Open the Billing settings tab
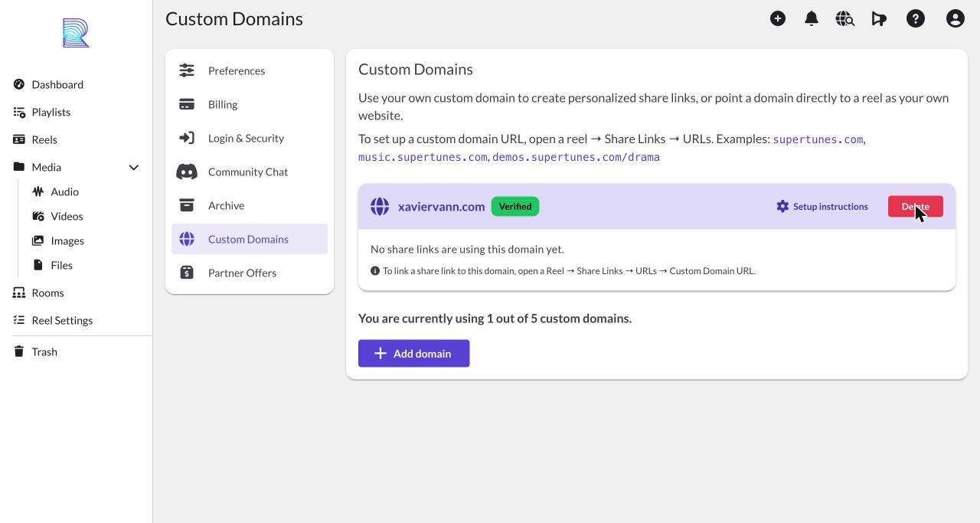 (x=250, y=104)
